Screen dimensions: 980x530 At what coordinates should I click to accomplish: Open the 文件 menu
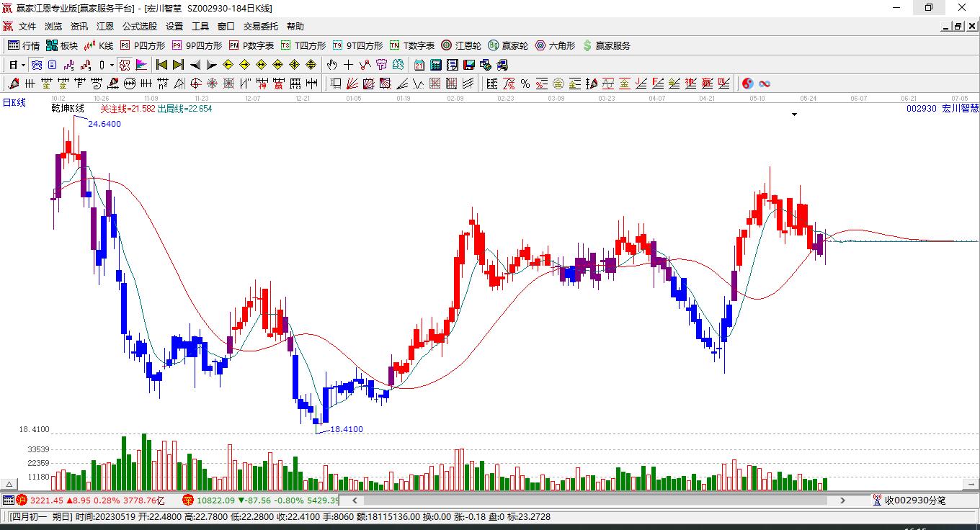point(27,27)
